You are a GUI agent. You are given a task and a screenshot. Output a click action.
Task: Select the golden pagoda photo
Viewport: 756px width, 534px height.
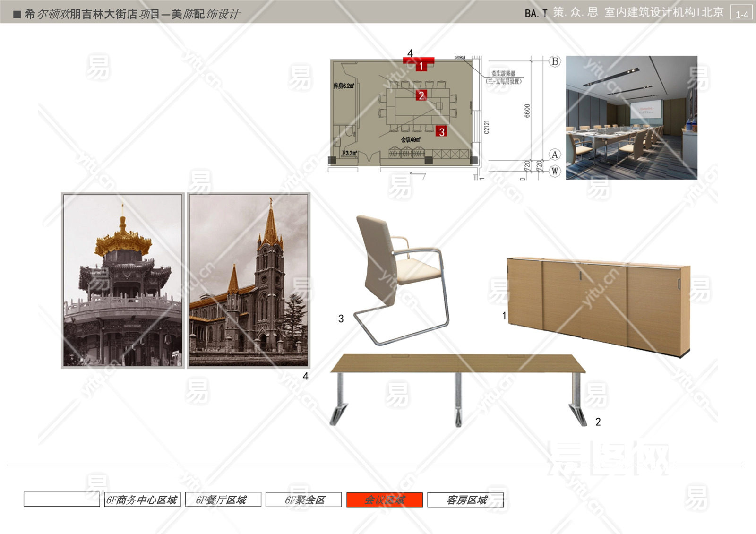pyautogui.click(x=123, y=280)
